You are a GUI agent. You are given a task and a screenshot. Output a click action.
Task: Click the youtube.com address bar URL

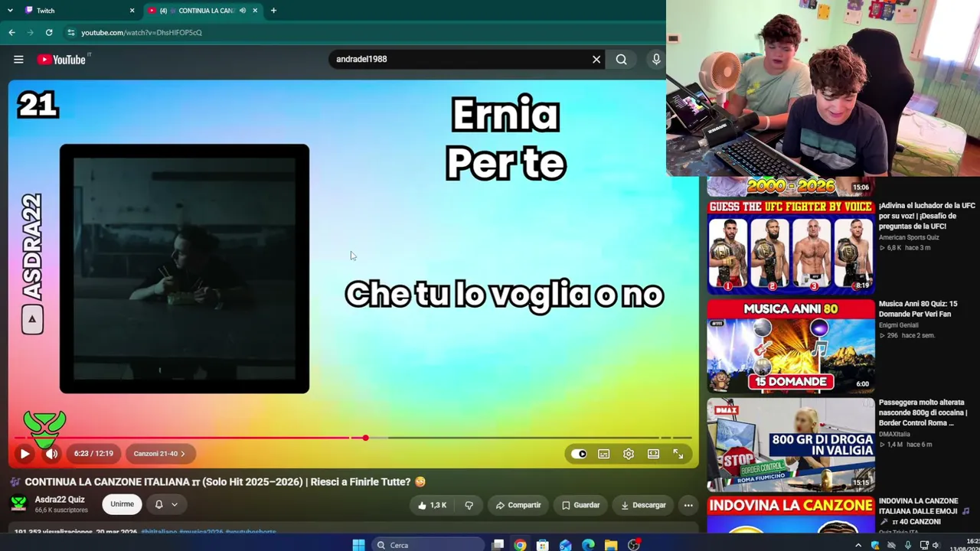142,32
